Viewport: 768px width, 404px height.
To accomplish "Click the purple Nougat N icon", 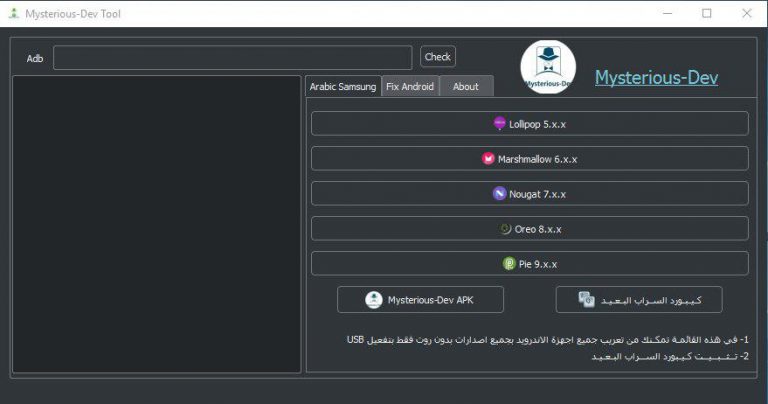I will point(499,194).
